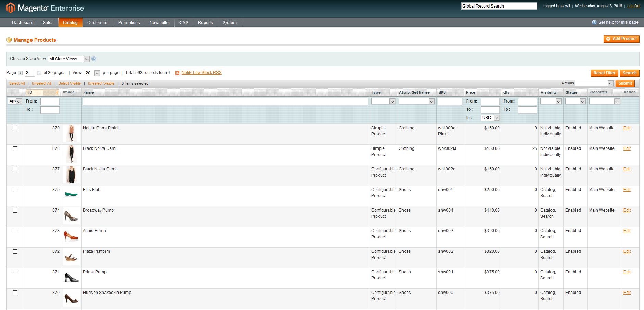644x310 pixels.
Task: Open Annie Pump product thumbnail
Action: (71, 236)
